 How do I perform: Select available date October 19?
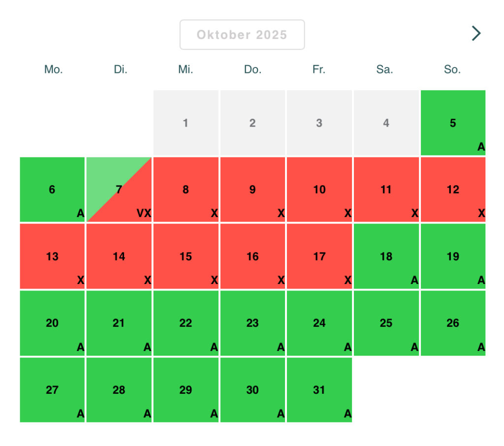453,256
